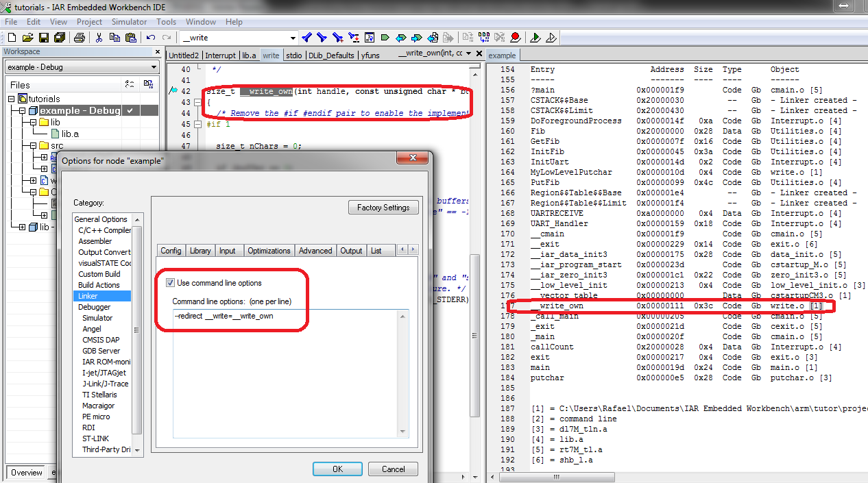Cut selection with the scissors icon
868x483 pixels.
click(99, 38)
